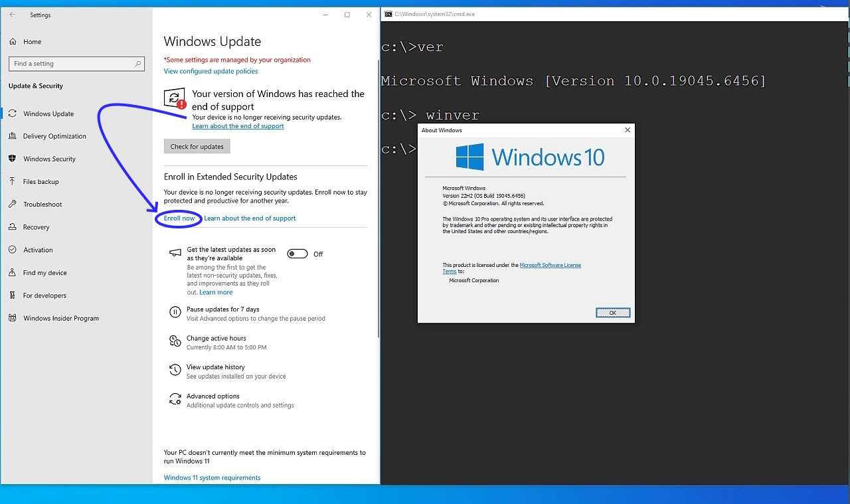This screenshot has height=504, width=850.
Task: Open 'View configured update policies' link
Action: click(211, 71)
